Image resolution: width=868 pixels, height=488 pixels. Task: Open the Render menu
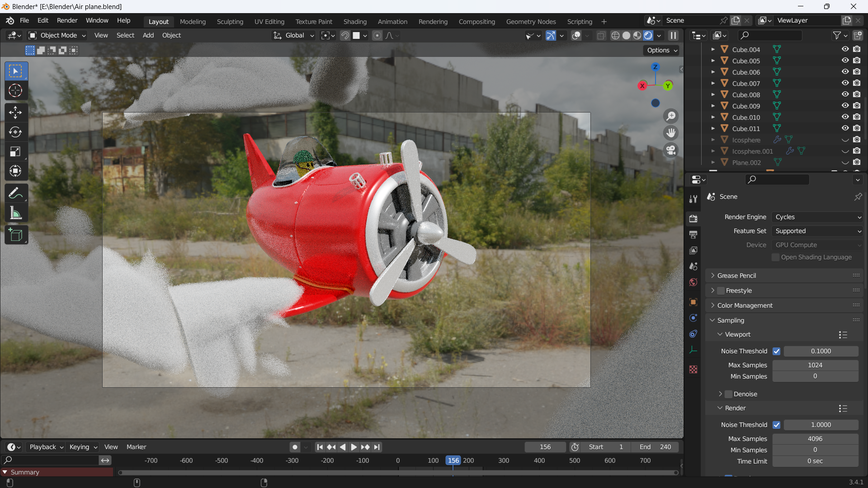pyautogui.click(x=67, y=20)
